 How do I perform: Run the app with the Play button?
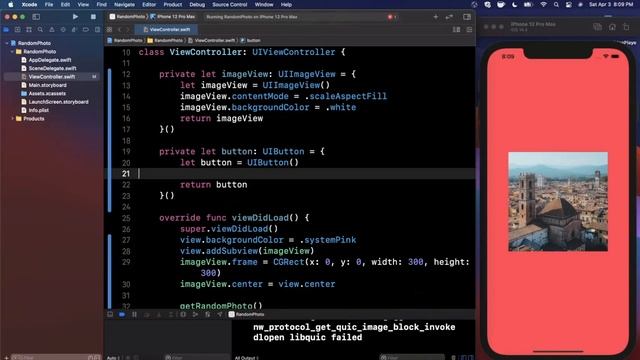(75, 17)
